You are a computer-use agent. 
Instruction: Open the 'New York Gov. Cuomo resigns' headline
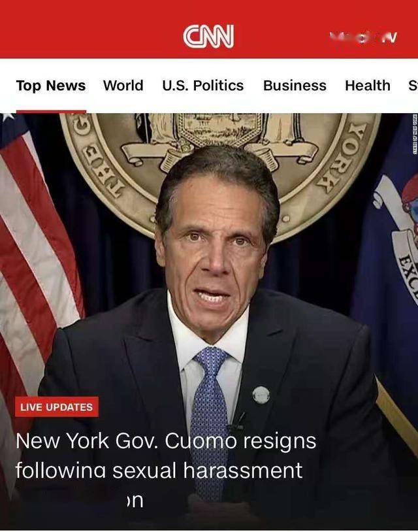click(x=166, y=441)
